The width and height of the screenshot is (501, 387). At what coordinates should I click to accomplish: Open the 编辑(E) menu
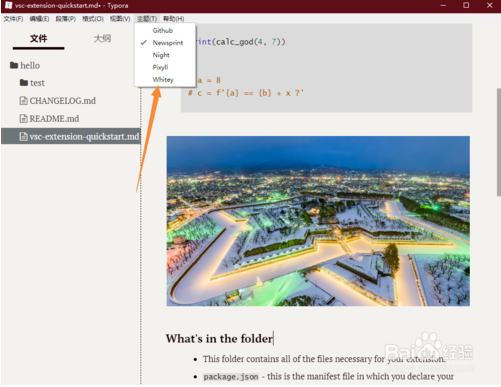[39, 19]
